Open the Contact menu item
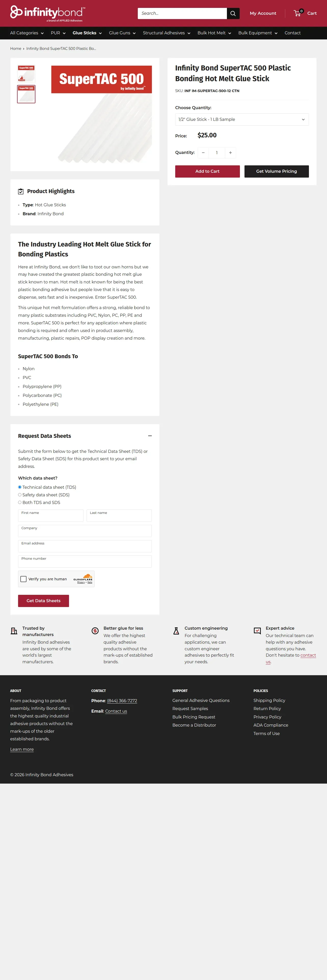 pos(292,33)
